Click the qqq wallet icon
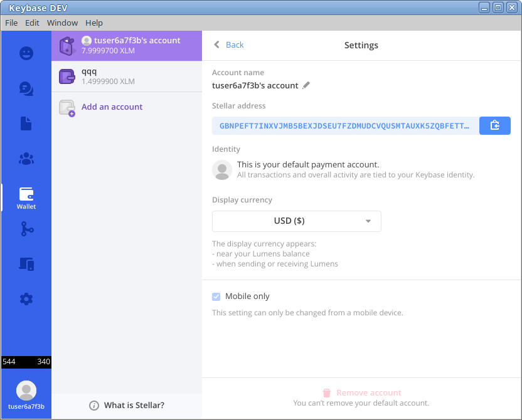This screenshot has width=522, height=420. point(67,76)
